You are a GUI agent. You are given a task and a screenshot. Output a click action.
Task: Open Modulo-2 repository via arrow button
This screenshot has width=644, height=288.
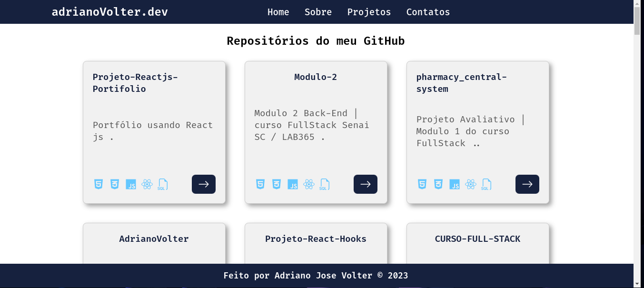(x=366, y=184)
